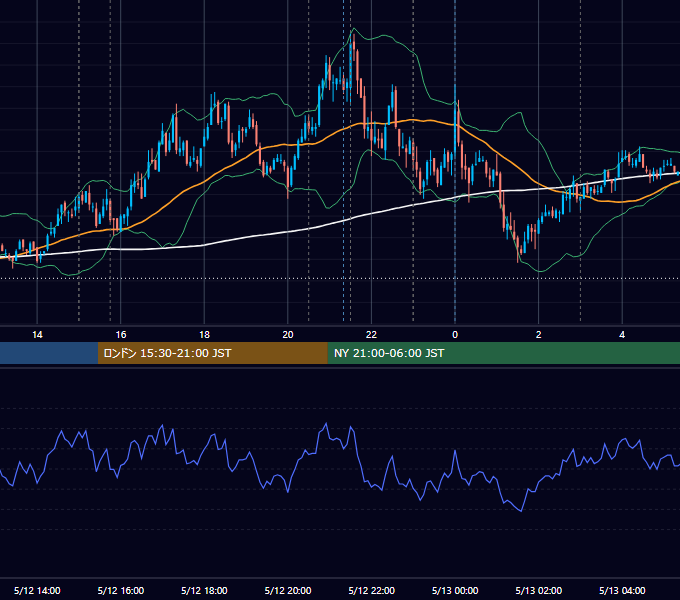The image size is (680, 600).
Task: Click the ロンドン 15:30-21:00 JST session bar
Action: [212, 353]
